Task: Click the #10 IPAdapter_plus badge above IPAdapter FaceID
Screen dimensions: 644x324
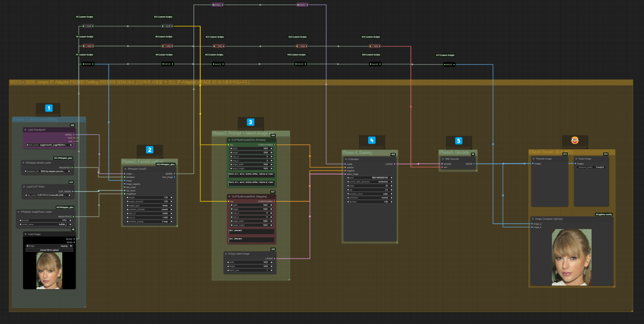Action: click(x=166, y=164)
